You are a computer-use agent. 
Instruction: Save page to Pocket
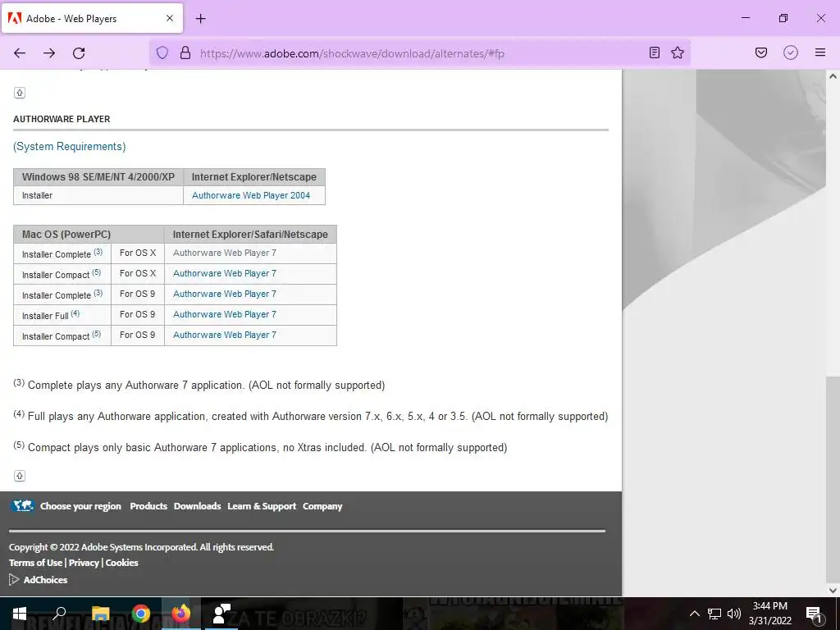click(x=761, y=52)
